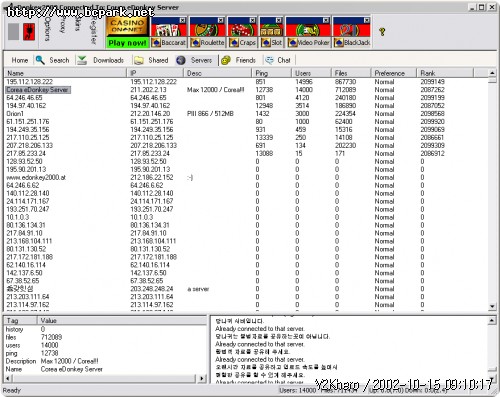Click the Craps label button

coord(242,43)
